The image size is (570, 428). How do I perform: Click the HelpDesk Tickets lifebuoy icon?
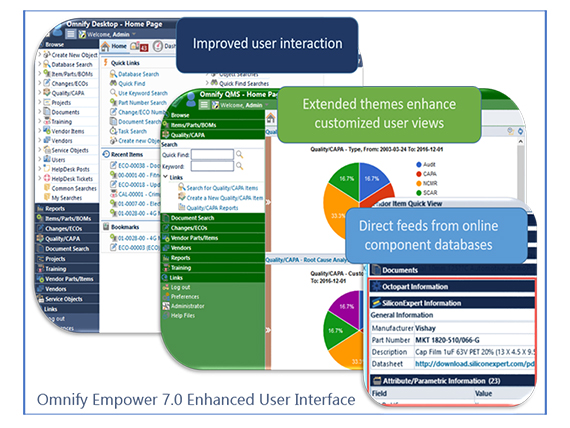(x=47, y=178)
